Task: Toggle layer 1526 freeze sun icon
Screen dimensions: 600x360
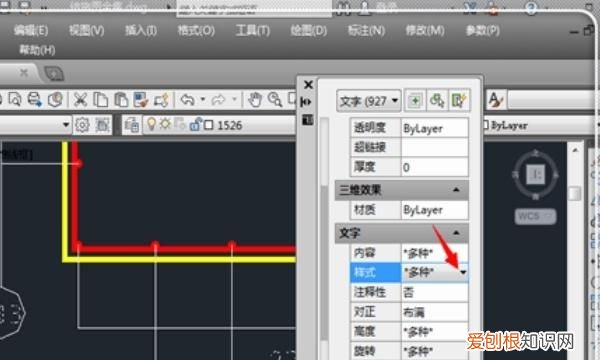Action: tap(165, 124)
